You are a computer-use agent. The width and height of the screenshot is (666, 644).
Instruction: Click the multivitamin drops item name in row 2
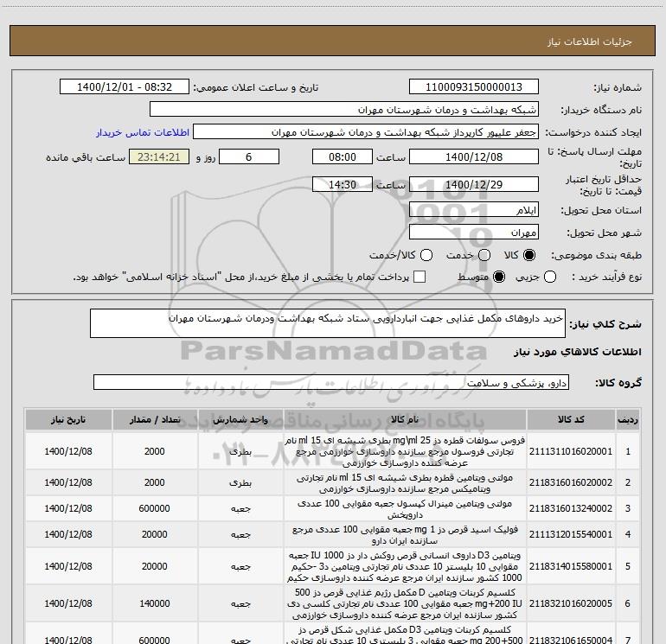click(x=405, y=483)
